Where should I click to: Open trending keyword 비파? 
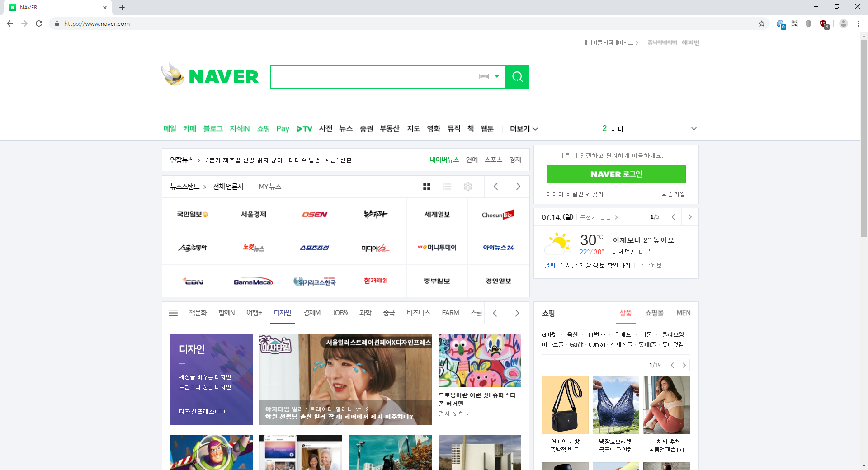point(617,129)
